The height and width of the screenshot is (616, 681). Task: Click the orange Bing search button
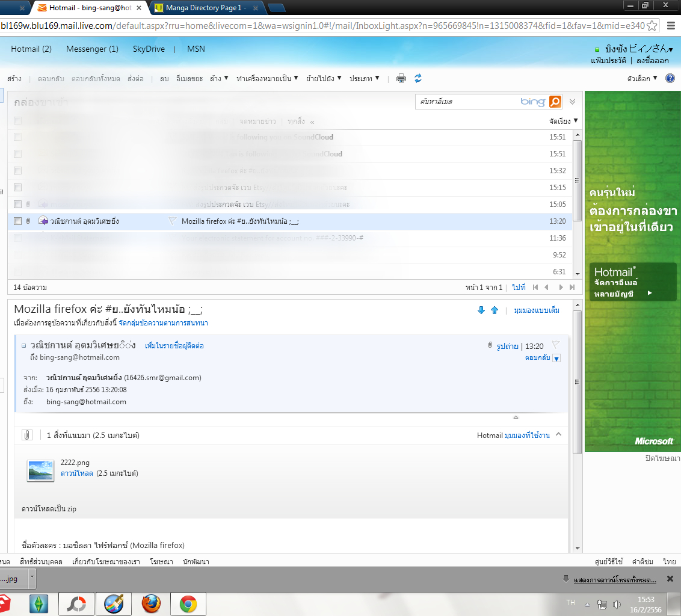[555, 102]
